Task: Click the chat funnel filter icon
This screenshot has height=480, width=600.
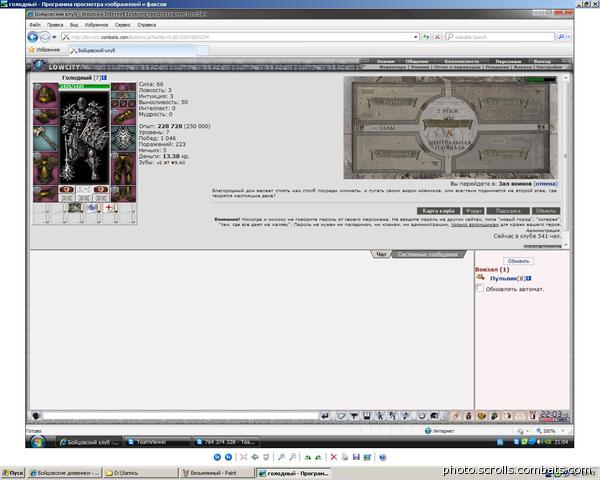Action: [x=354, y=415]
